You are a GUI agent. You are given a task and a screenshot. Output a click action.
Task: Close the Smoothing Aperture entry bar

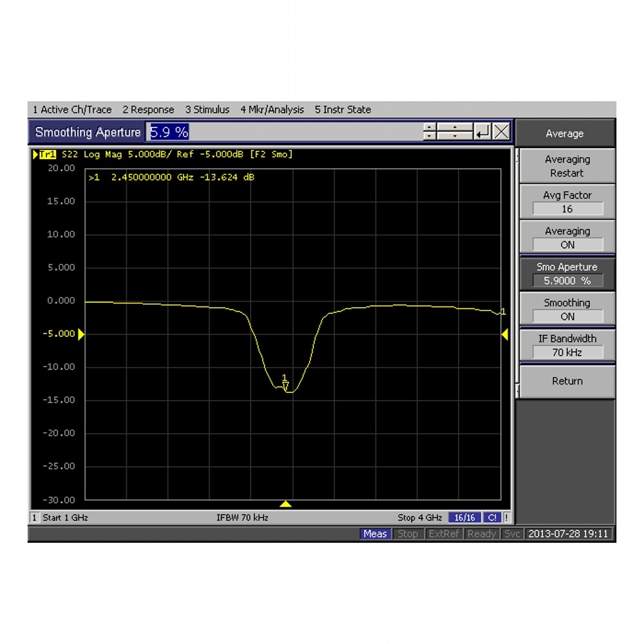pos(501,132)
